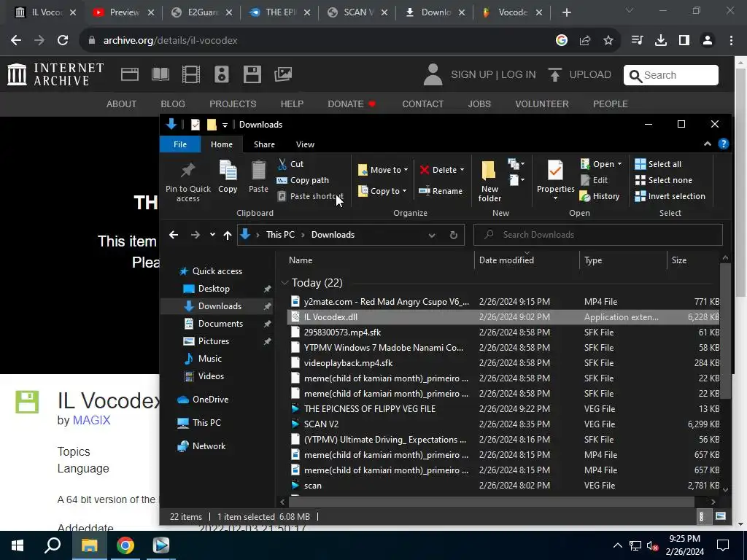Select OneDrive in navigation pane
The image size is (747, 560).
(210, 400)
